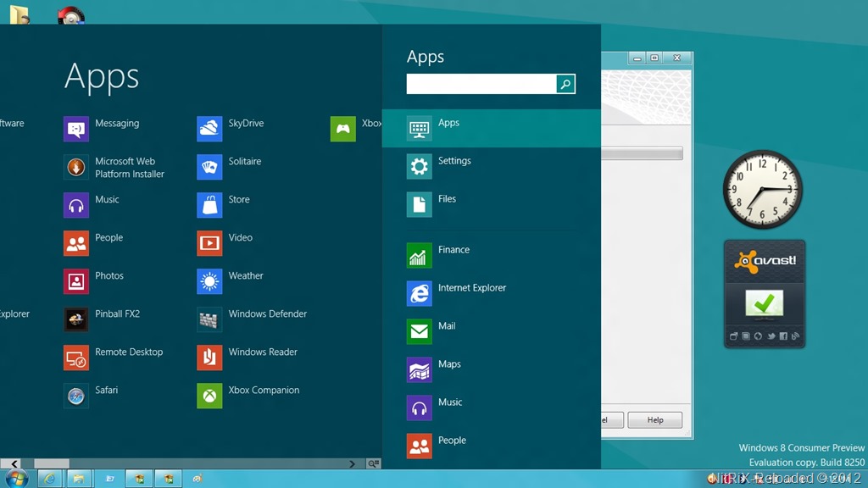Start the Solitaire game

(x=209, y=167)
